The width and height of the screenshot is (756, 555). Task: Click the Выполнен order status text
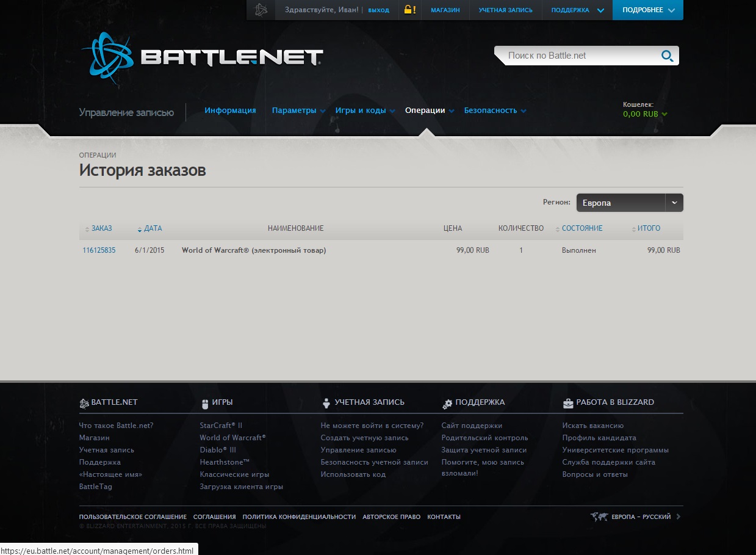[x=579, y=250]
